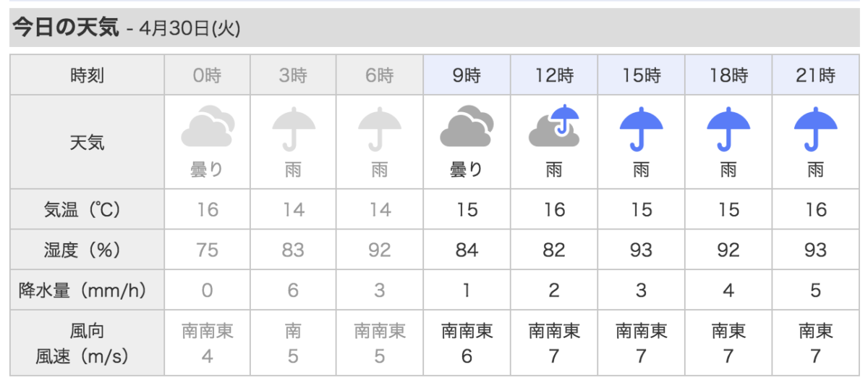Click the 15時 humidity value 93
868x383 pixels.
642,251
